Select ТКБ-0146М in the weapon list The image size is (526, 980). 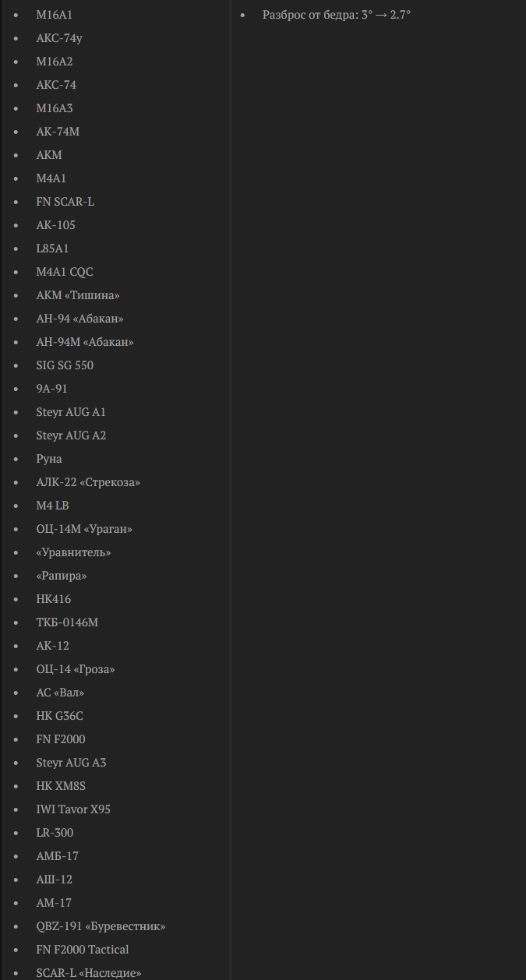point(67,622)
